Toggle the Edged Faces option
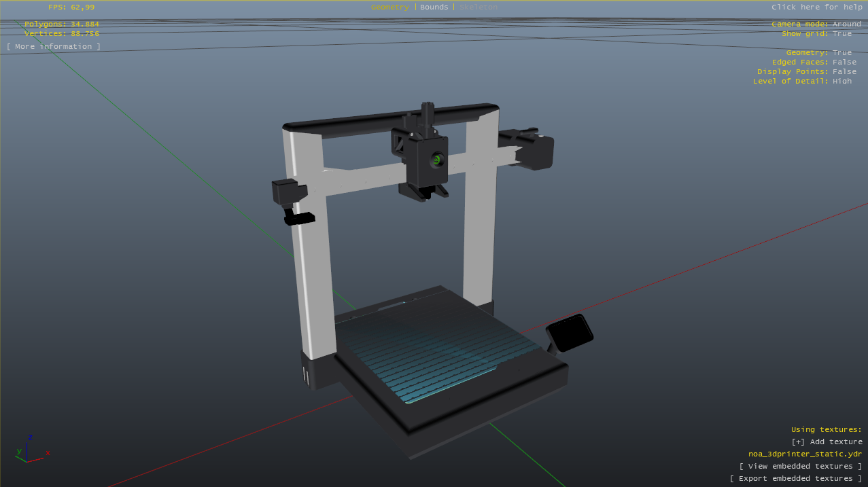 814,62
